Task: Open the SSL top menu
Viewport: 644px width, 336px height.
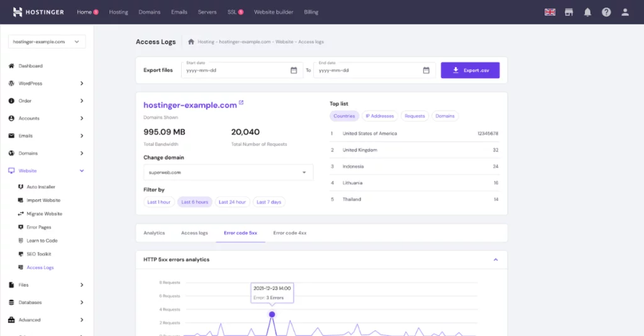Action: pos(235,13)
